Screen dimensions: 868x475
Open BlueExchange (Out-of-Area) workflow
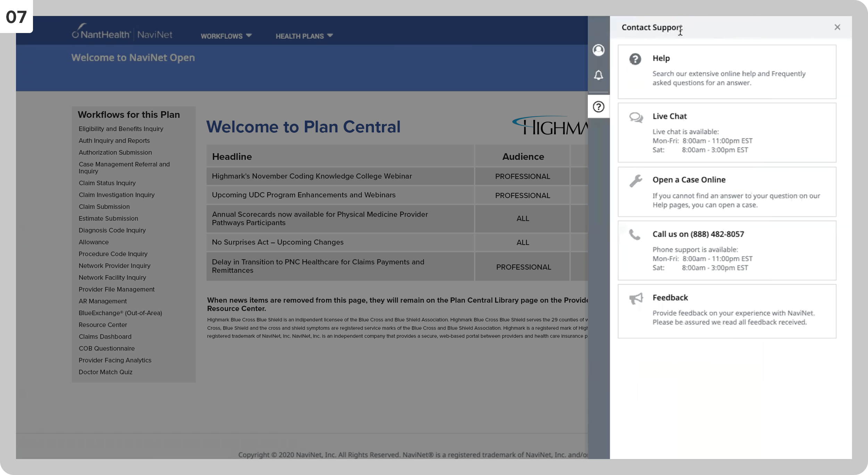120,313
